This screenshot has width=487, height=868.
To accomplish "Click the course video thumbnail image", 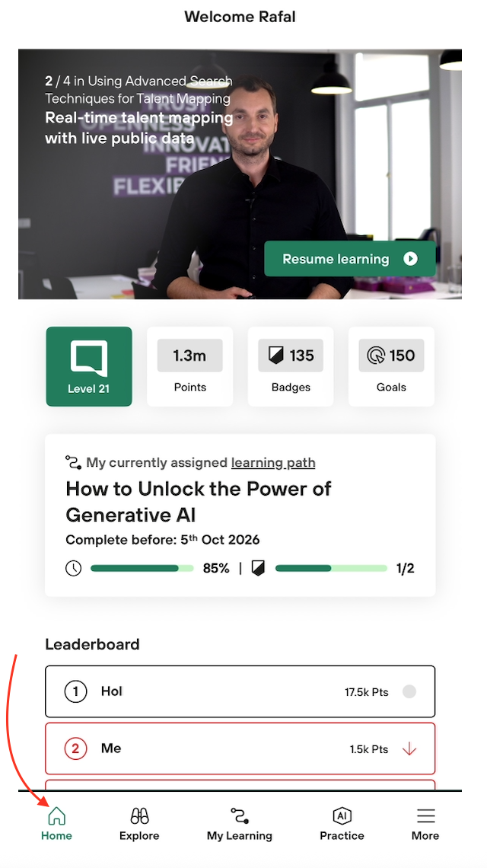I will coord(240,174).
